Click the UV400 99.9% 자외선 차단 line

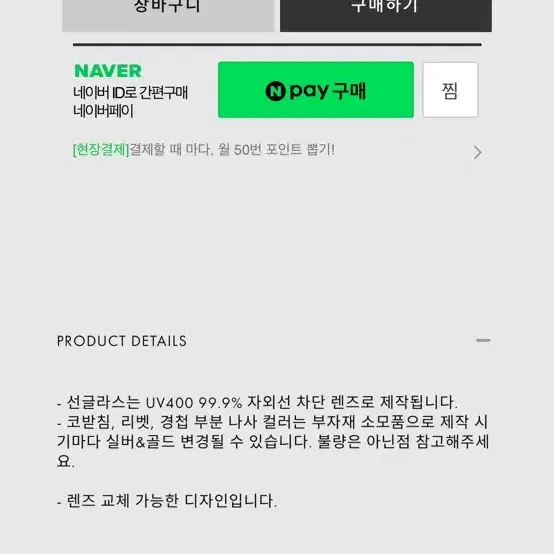(257, 402)
